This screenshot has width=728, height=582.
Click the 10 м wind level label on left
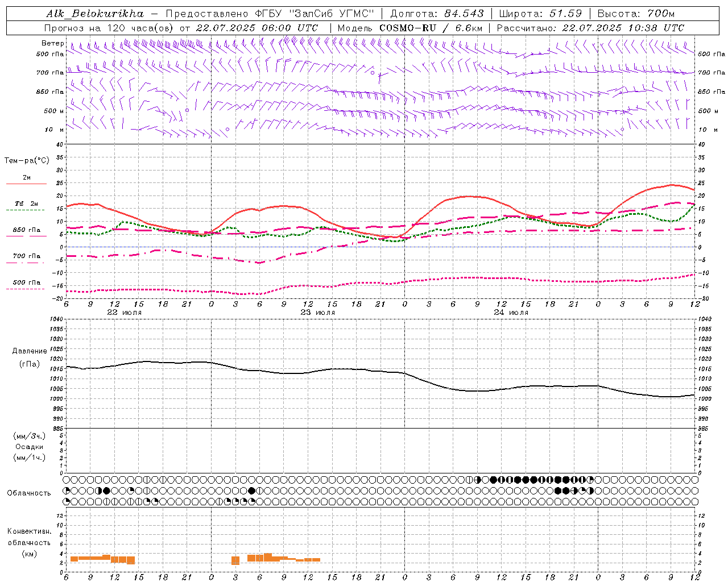coord(55,130)
